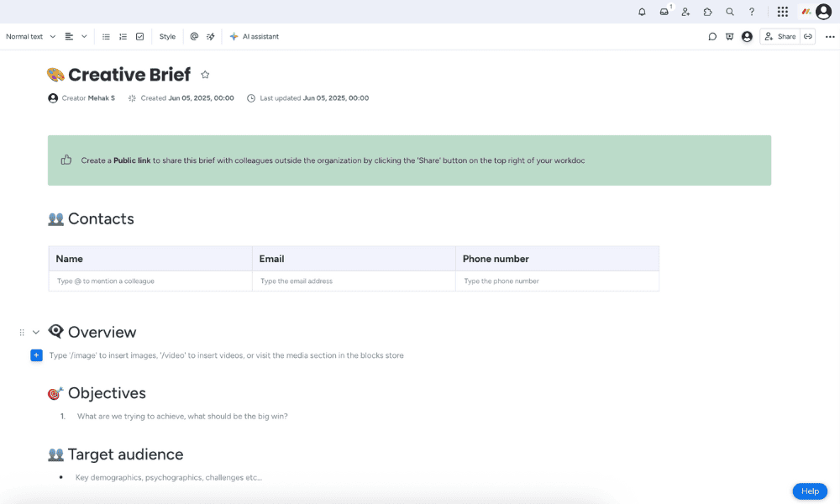840x504 pixels.
Task: Click the Created date Jun 05, 2025
Action: point(181,98)
